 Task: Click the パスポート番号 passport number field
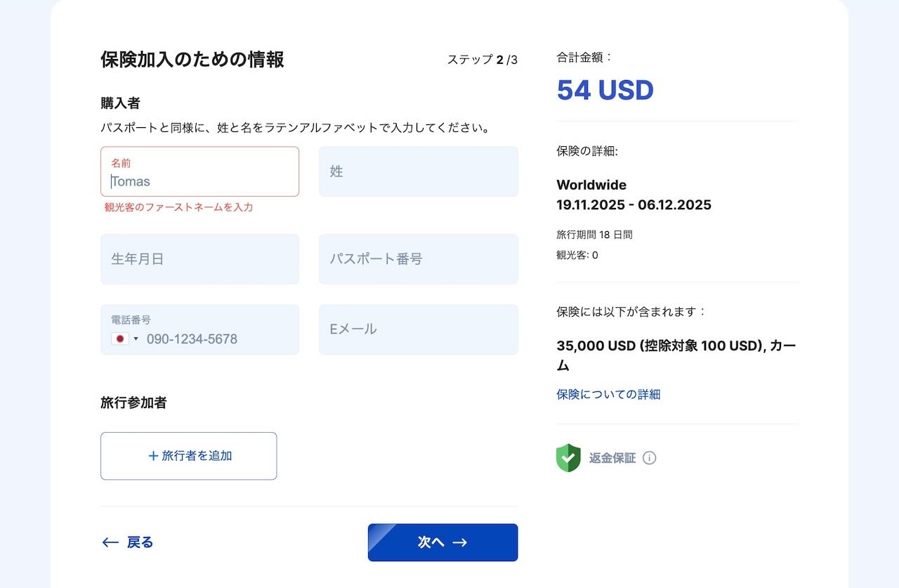[419, 259]
